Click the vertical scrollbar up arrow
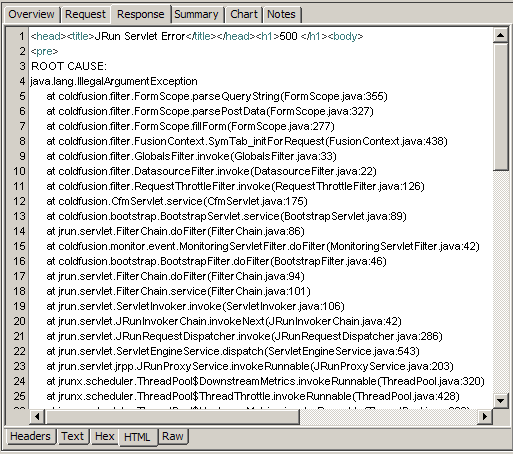The height and width of the screenshot is (454, 513). (x=500, y=35)
